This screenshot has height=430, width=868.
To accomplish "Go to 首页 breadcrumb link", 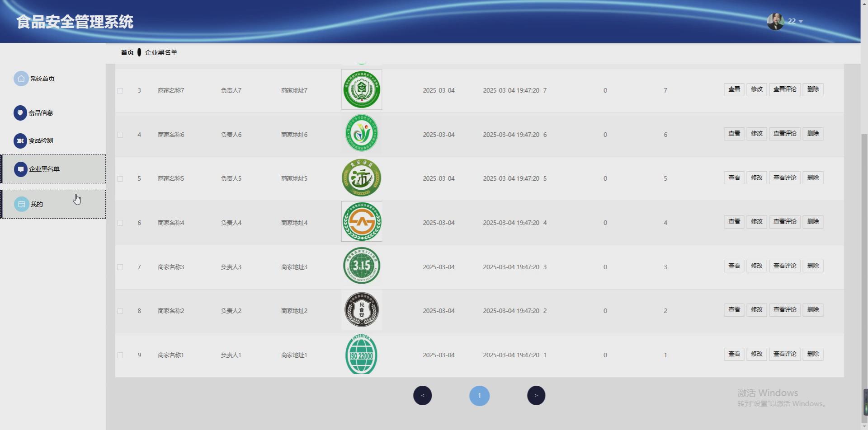I will 127,52.
